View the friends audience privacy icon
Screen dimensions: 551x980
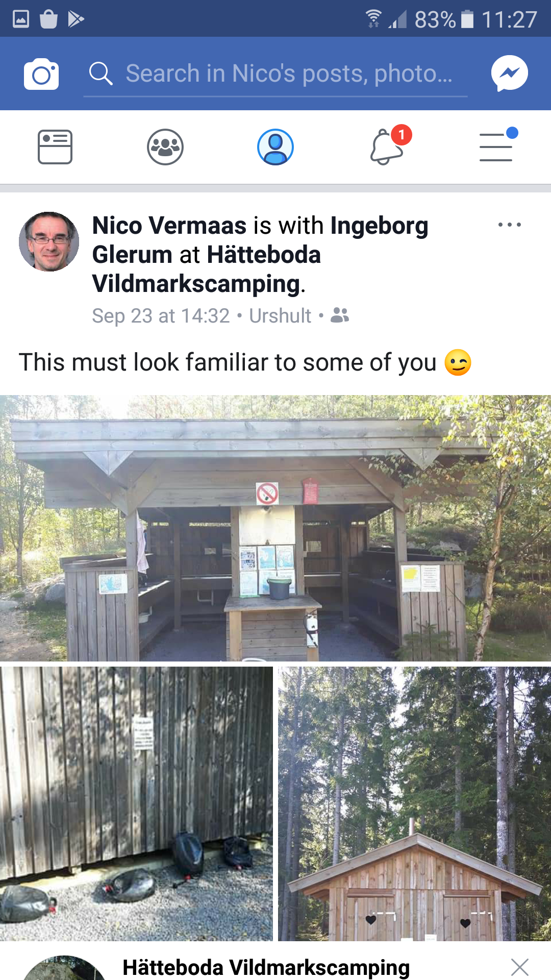point(340,315)
